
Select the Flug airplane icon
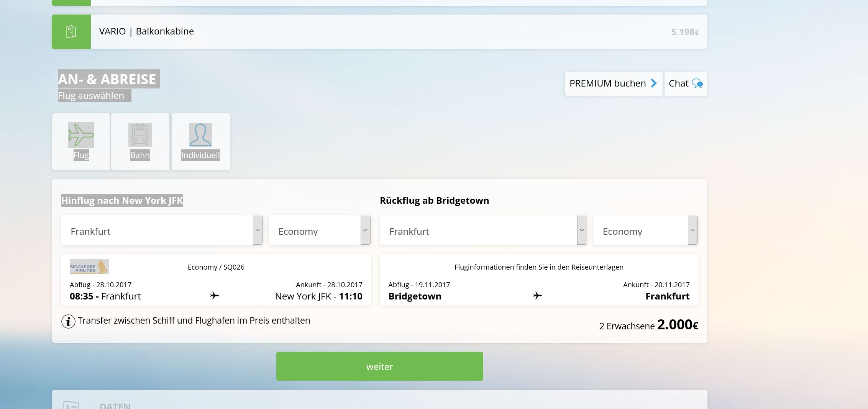pos(81,135)
